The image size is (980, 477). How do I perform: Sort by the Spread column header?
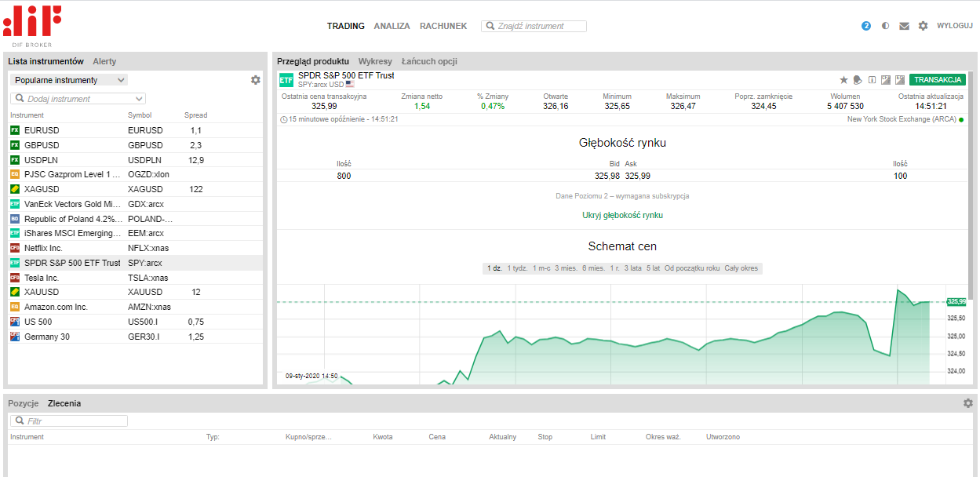click(x=195, y=115)
